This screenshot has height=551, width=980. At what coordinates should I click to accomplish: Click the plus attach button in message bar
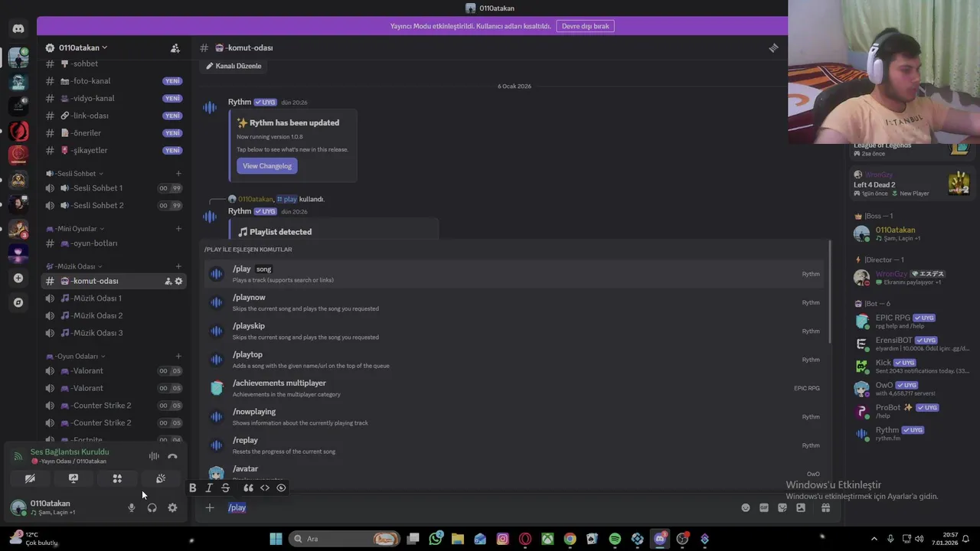point(209,507)
